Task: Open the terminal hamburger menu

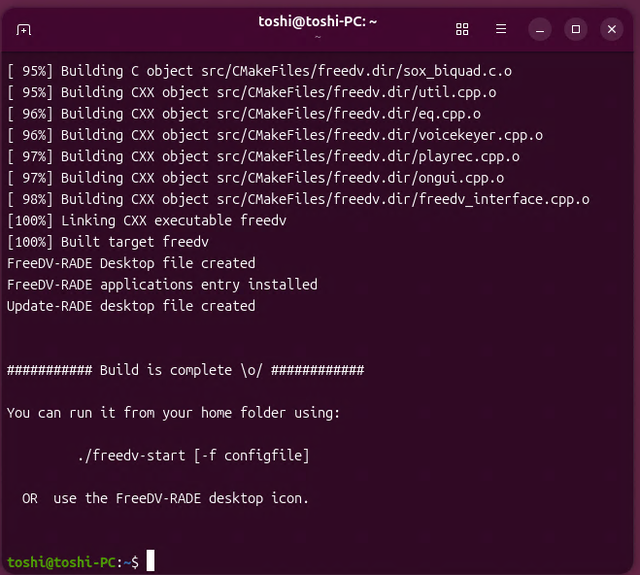Action: [501, 29]
